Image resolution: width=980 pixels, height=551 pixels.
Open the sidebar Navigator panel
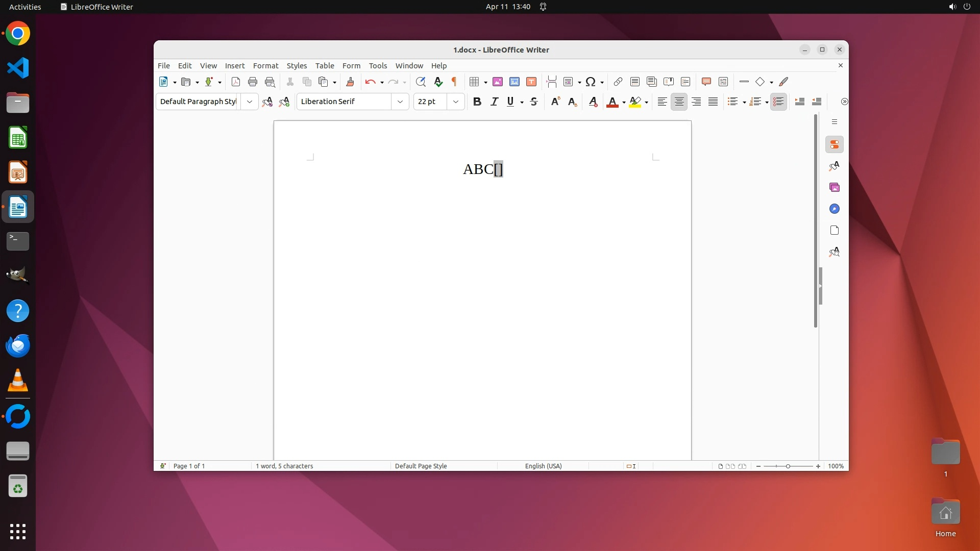click(835, 209)
